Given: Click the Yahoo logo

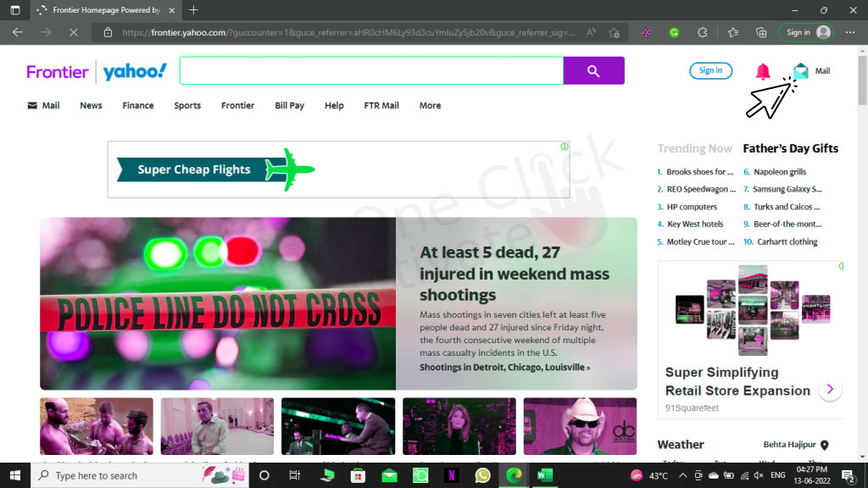Looking at the screenshot, I should pos(135,71).
